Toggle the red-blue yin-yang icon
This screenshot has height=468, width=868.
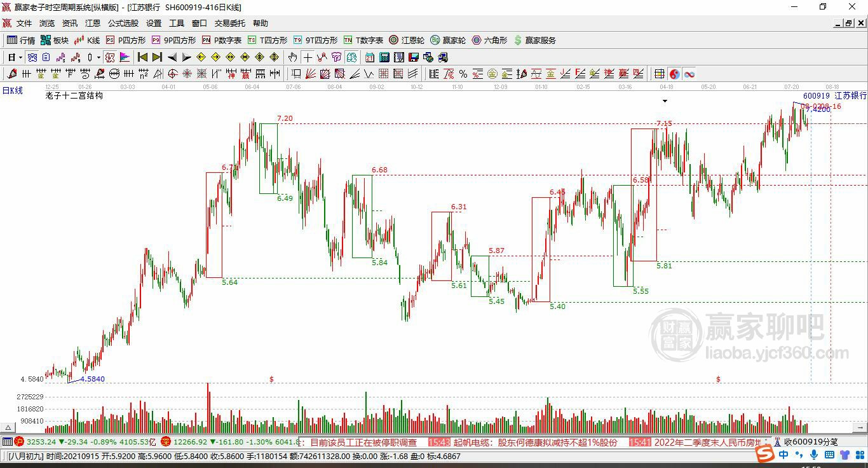click(674, 74)
